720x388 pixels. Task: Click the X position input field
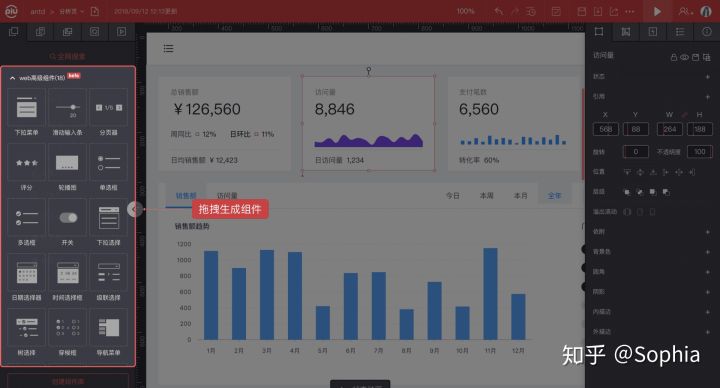click(606, 129)
